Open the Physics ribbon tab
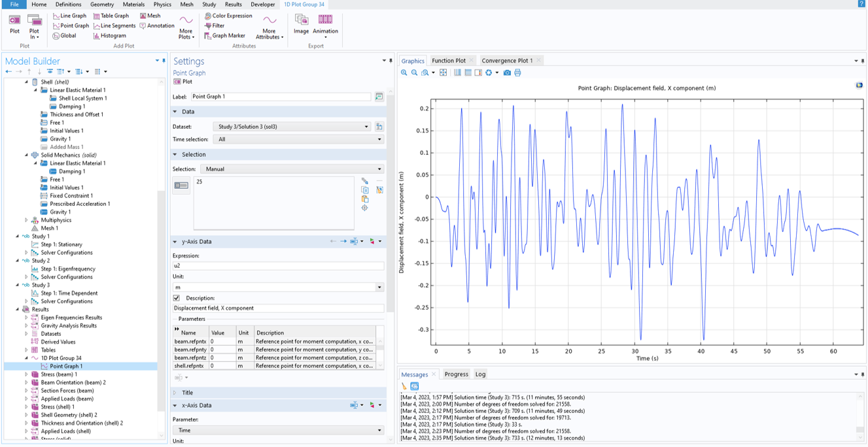 [162, 5]
